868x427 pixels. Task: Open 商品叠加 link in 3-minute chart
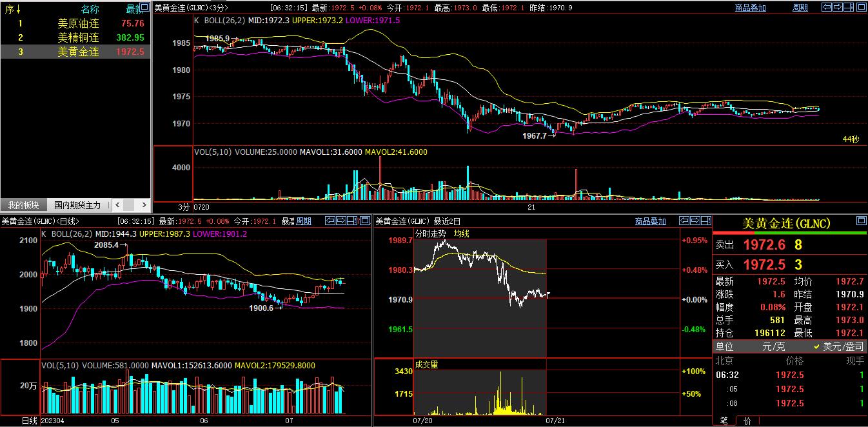pyautogui.click(x=750, y=8)
